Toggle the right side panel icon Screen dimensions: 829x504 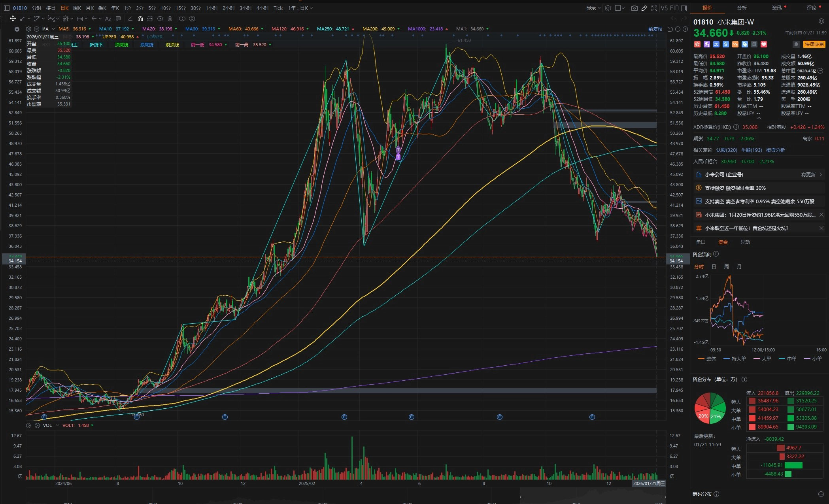pos(684,8)
